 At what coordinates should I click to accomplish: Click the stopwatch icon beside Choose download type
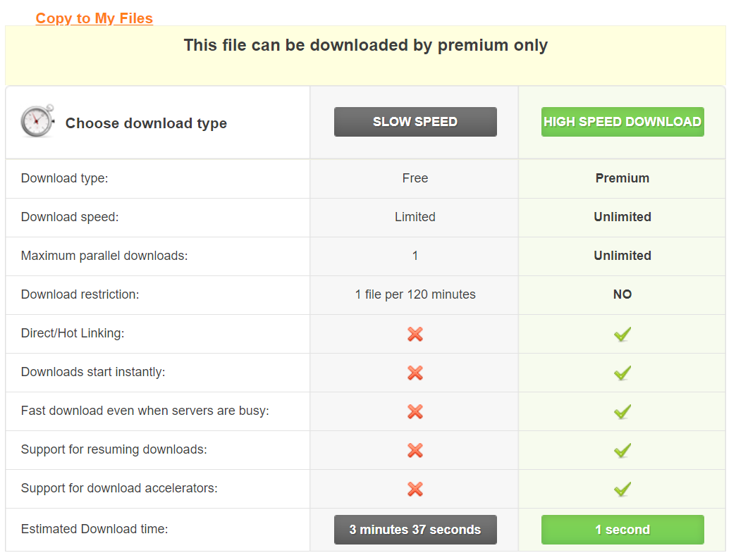37,121
